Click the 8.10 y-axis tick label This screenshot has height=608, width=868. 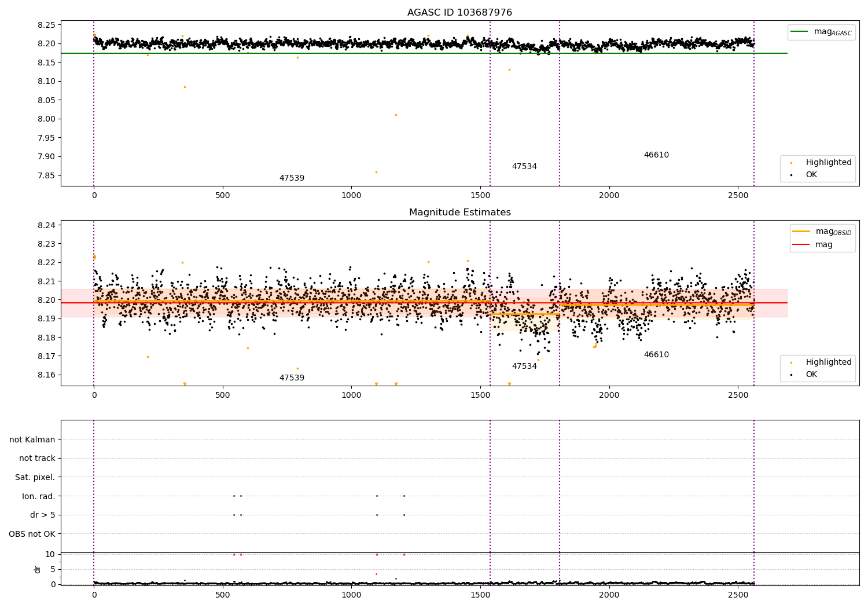coord(46,82)
